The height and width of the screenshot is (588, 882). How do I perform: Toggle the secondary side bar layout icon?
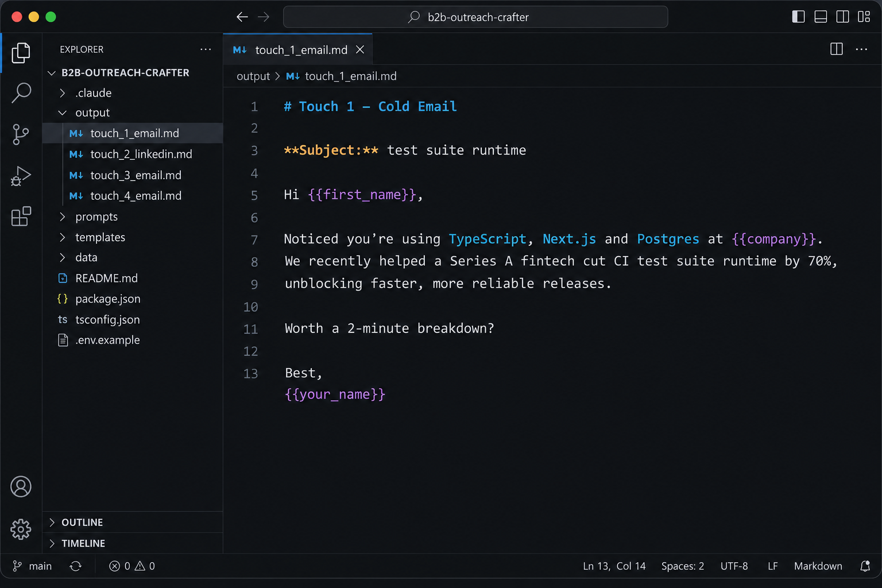point(842,17)
